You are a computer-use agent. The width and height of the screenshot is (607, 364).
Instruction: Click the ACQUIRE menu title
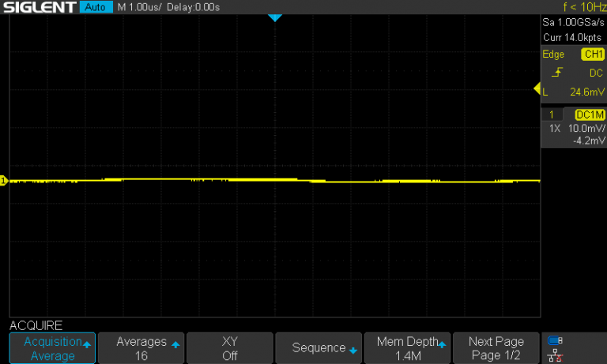[36, 325]
